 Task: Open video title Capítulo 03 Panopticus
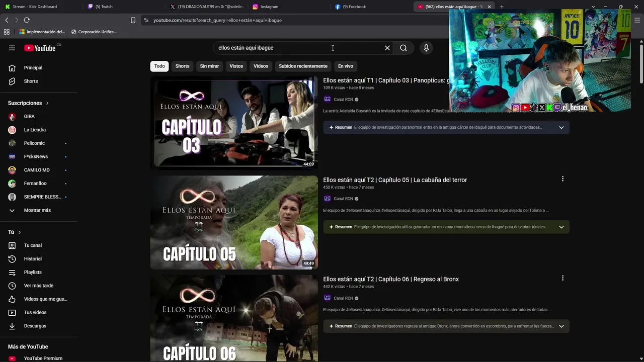tap(386, 80)
